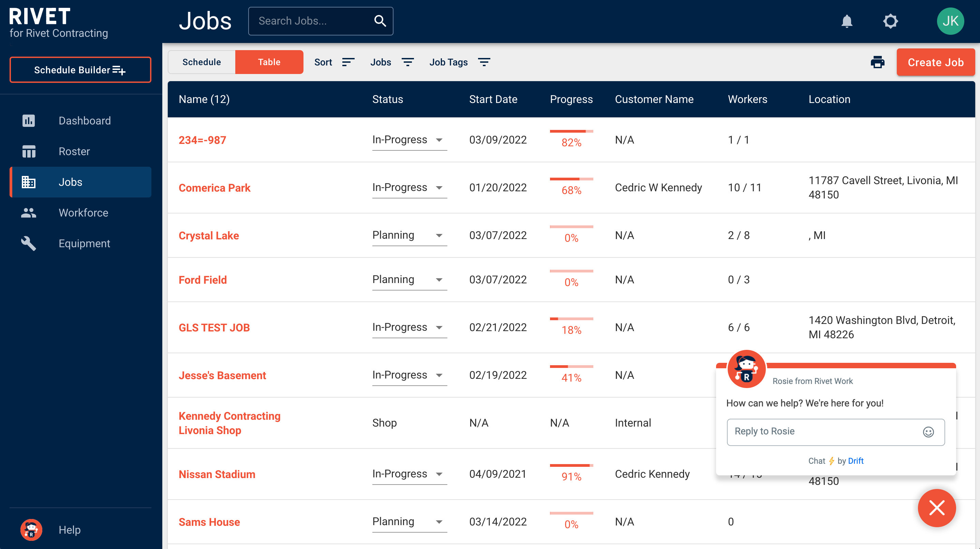Open the notifications bell
Viewport: 980px width, 549px height.
(846, 21)
